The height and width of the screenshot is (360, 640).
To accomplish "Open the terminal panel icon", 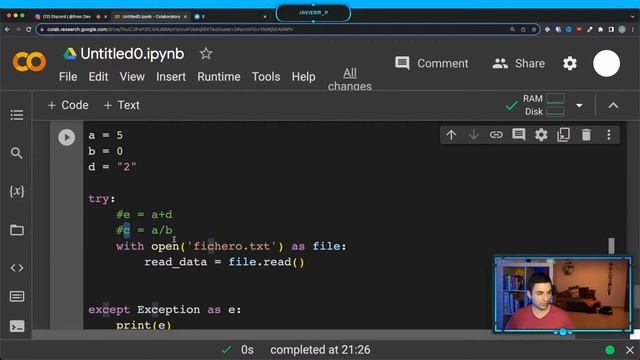I will point(17,327).
